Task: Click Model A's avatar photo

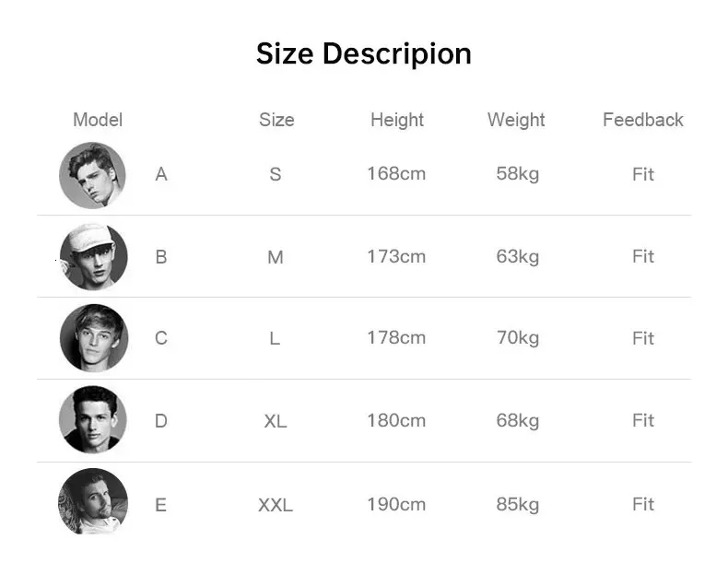Action: pos(93,175)
